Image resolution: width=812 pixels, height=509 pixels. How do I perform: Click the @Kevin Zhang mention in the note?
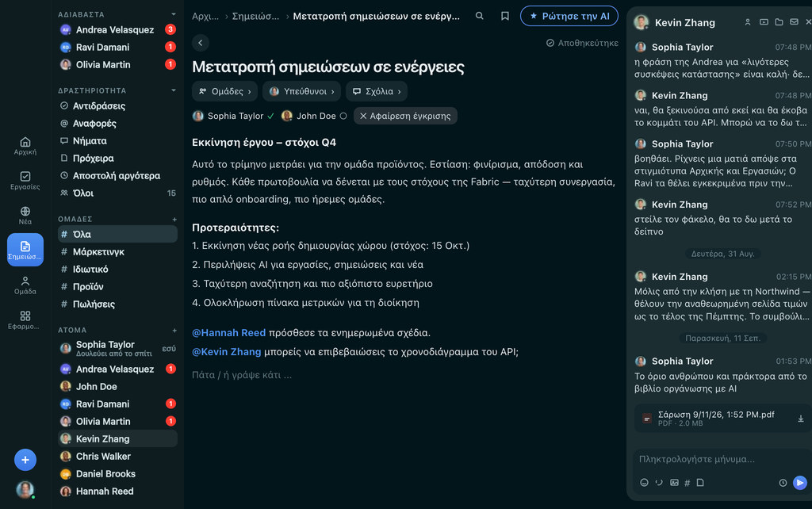click(x=227, y=351)
